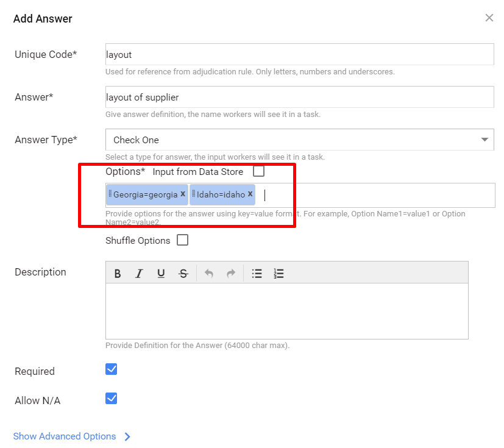This screenshot has height=448, width=504.
Task: Apply italic formatting in Description toolbar
Action: tap(139, 274)
